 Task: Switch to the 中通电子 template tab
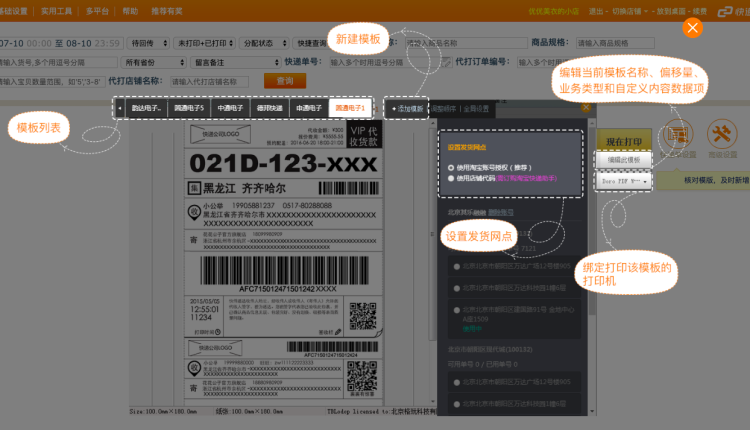click(229, 107)
